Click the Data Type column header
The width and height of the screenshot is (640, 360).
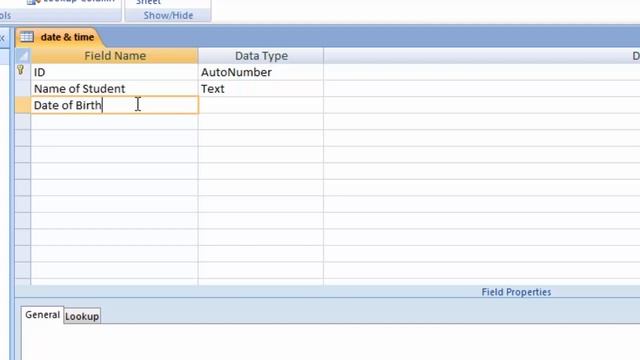261,56
